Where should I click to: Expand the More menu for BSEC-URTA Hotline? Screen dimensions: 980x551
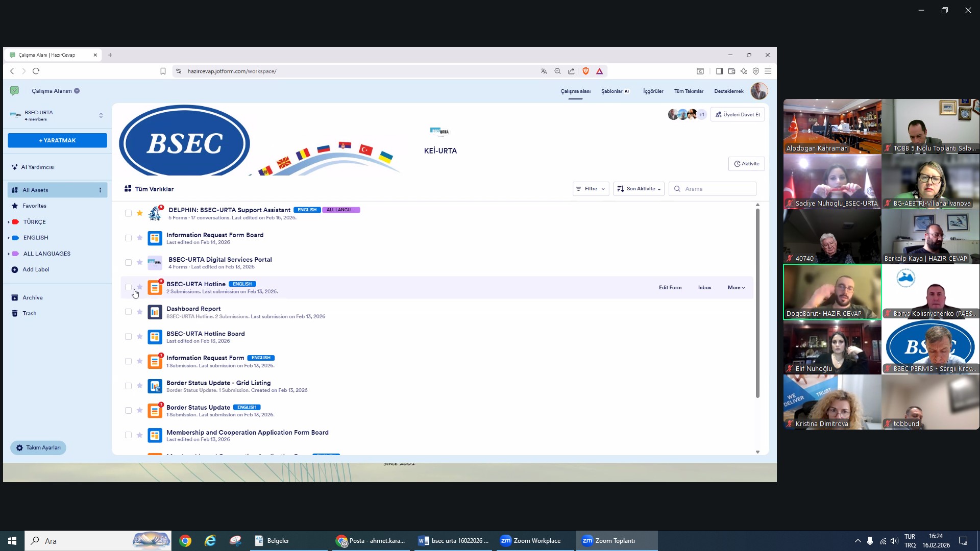point(736,288)
